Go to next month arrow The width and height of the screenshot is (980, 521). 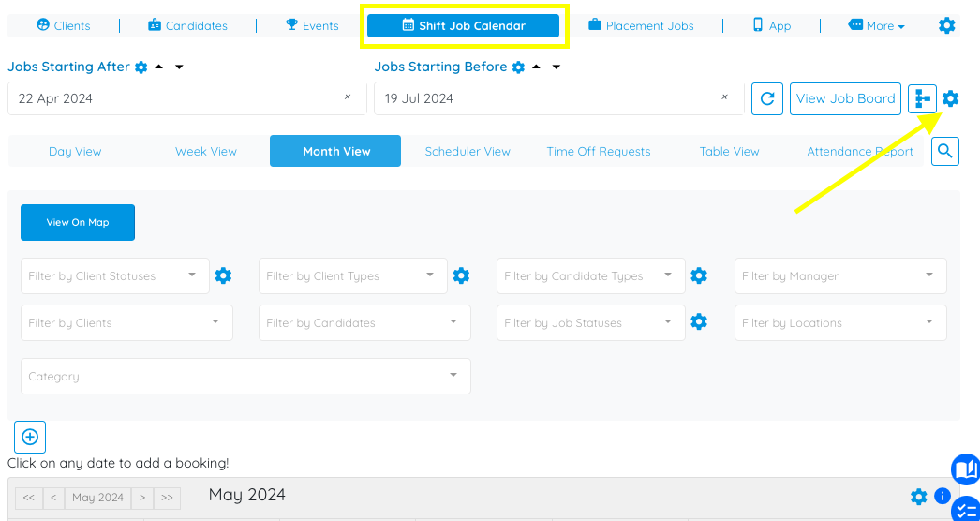click(142, 498)
